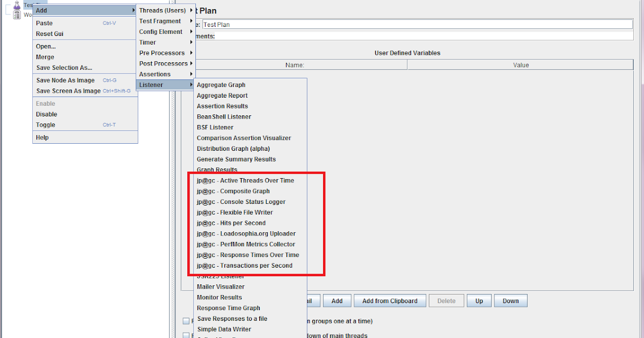The height and width of the screenshot is (338, 644).
Task: Click the Value column header
Action: click(x=521, y=65)
